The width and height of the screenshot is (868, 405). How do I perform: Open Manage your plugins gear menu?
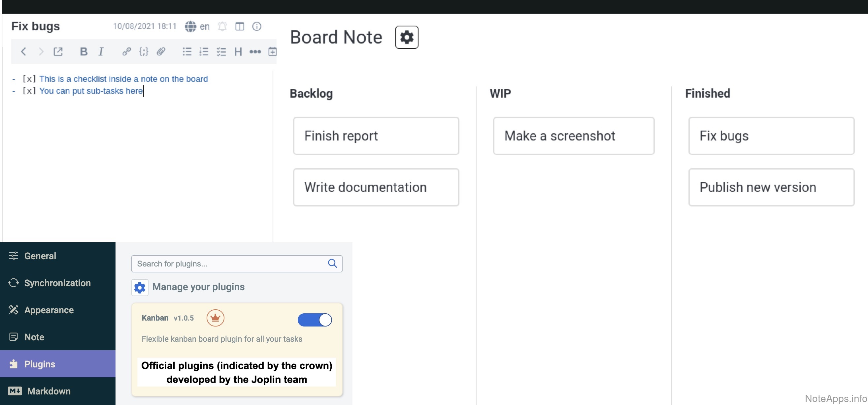pyautogui.click(x=140, y=287)
